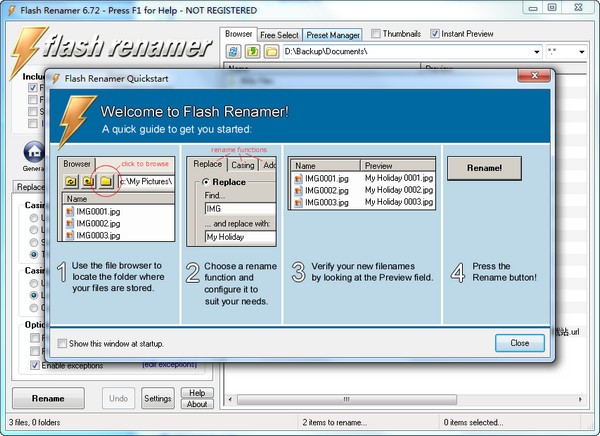
Task: Click the refresh folder icon in main toolbar
Action: pos(233,51)
